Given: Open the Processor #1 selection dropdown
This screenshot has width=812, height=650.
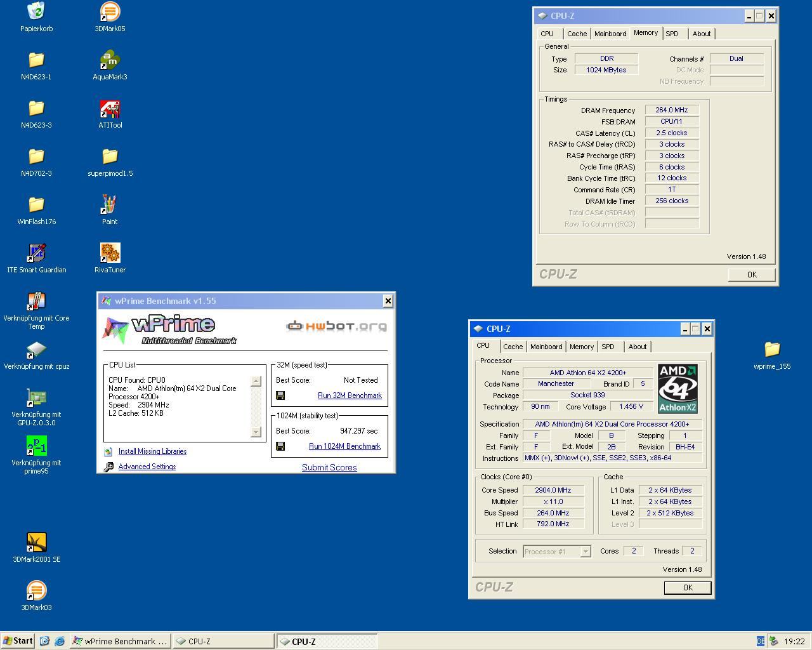Looking at the screenshot, I should [x=557, y=551].
